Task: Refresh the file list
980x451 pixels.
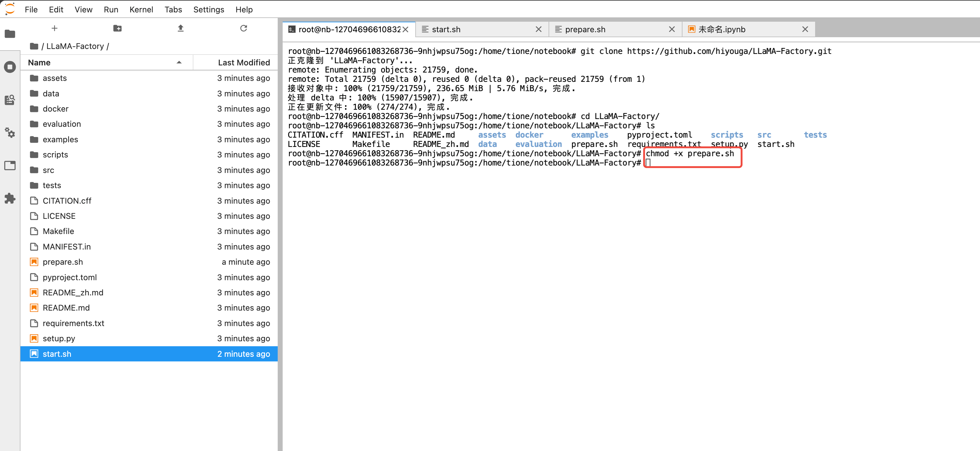Action: [x=244, y=28]
